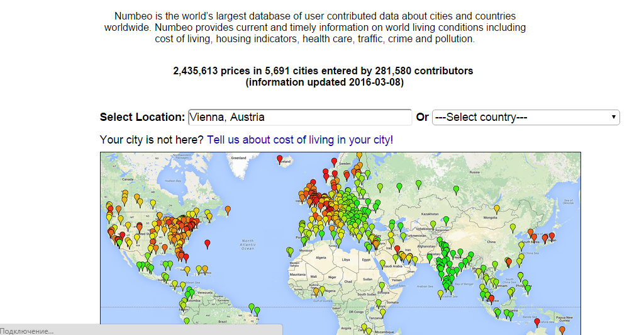Viewport: 644px width, 335px height.
Task: Click the yellow-green marker in the Maldives area
Action: (x=440, y=293)
